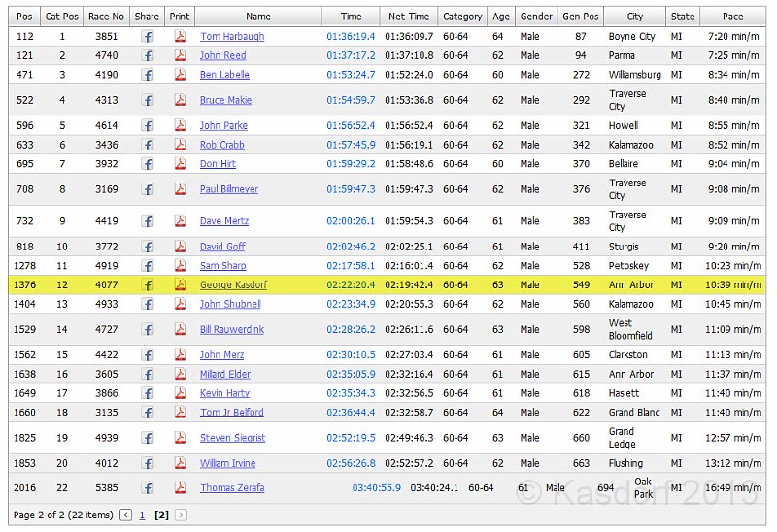The image size is (777, 532).
Task: Click the Facebook share icon for George Kasdorf
Action: click(x=148, y=285)
